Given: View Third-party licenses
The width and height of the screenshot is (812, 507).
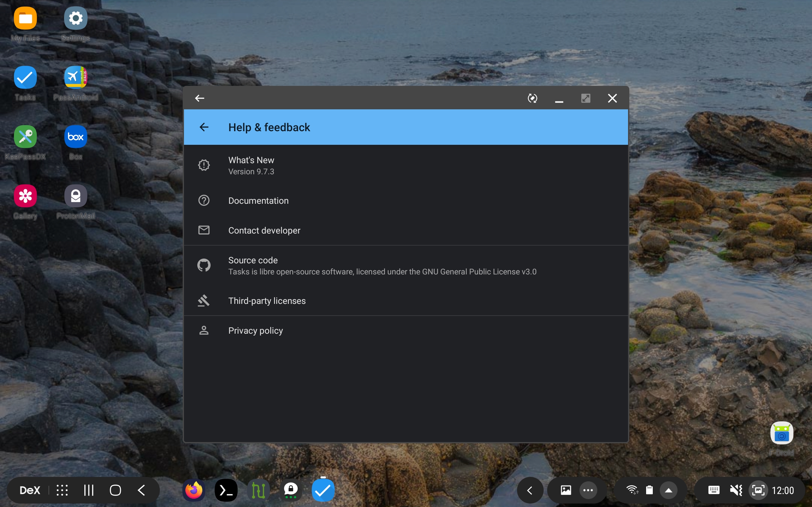Looking at the screenshot, I should [267, 300].
